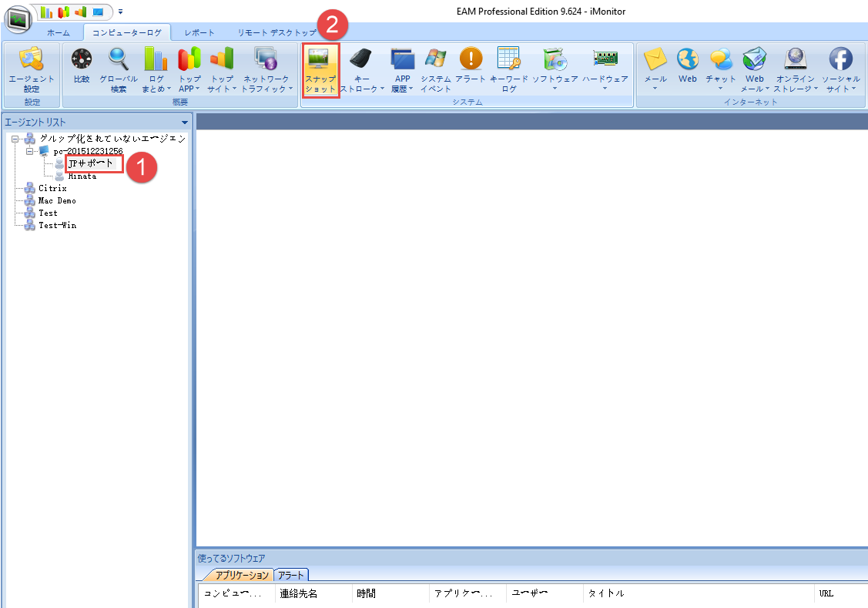
Task: Open キーワードログ view
Action: (509, 69)
